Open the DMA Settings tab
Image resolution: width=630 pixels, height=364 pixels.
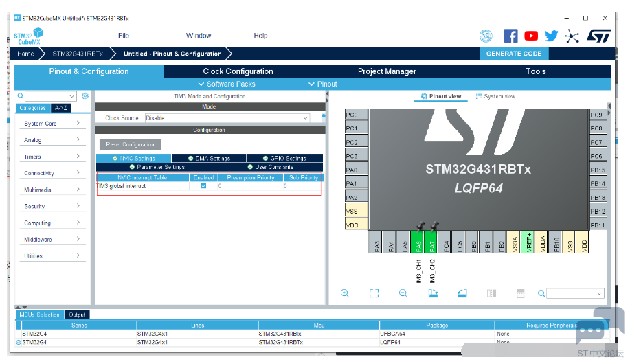click(x=209, y=158)
